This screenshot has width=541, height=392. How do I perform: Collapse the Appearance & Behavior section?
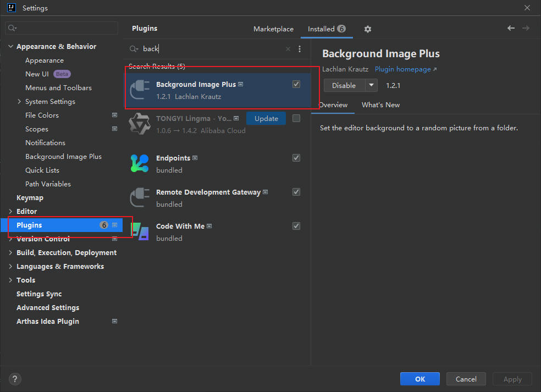coord(10,46)
